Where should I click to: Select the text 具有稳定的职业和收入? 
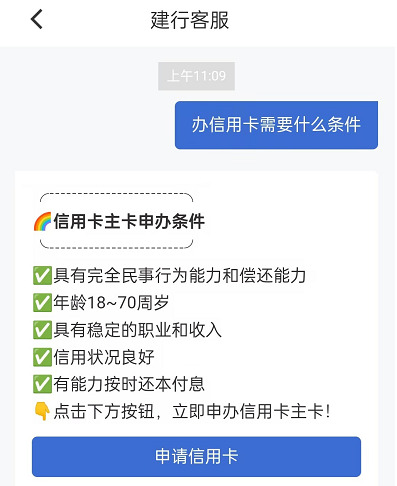[x=137, y=330]
